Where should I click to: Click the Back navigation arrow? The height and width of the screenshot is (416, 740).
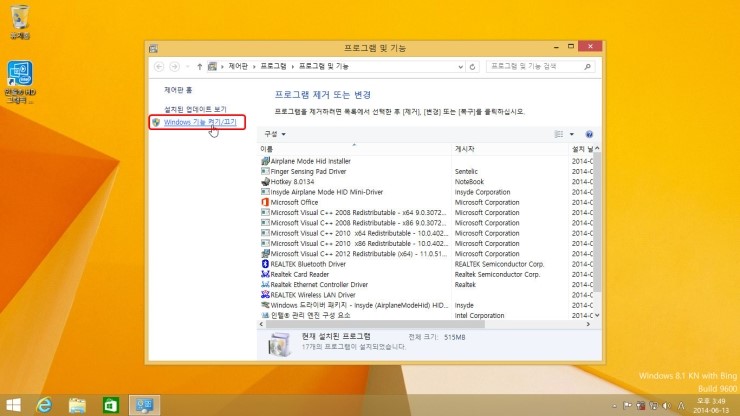[x=159, y=67]
